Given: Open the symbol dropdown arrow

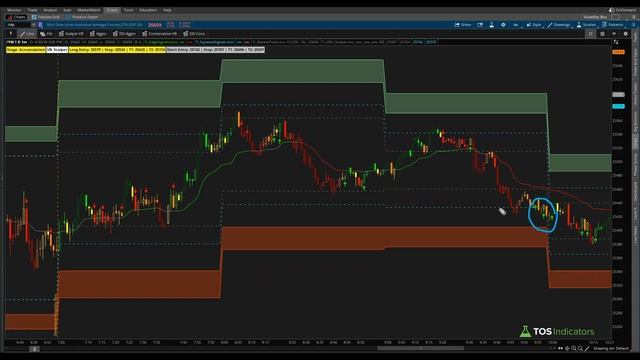Looking at the screenshot, I should click(33, 25).
